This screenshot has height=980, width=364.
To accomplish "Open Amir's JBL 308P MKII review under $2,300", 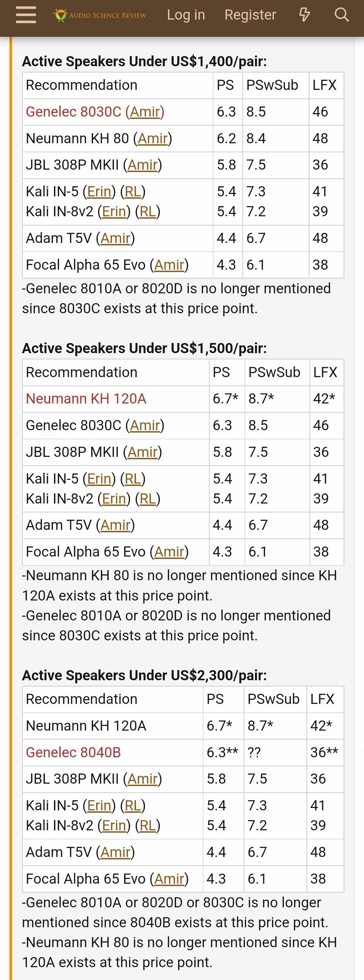I will pos(142,779).
